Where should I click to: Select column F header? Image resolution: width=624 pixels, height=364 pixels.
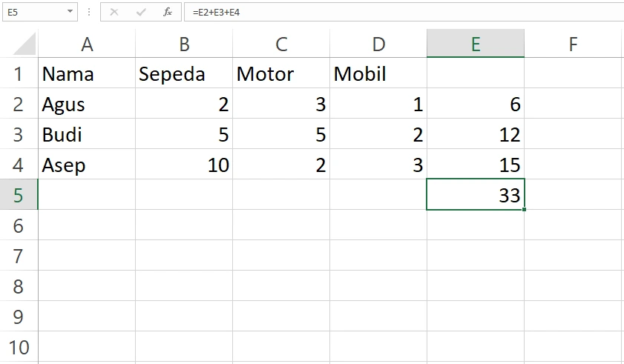573,44
